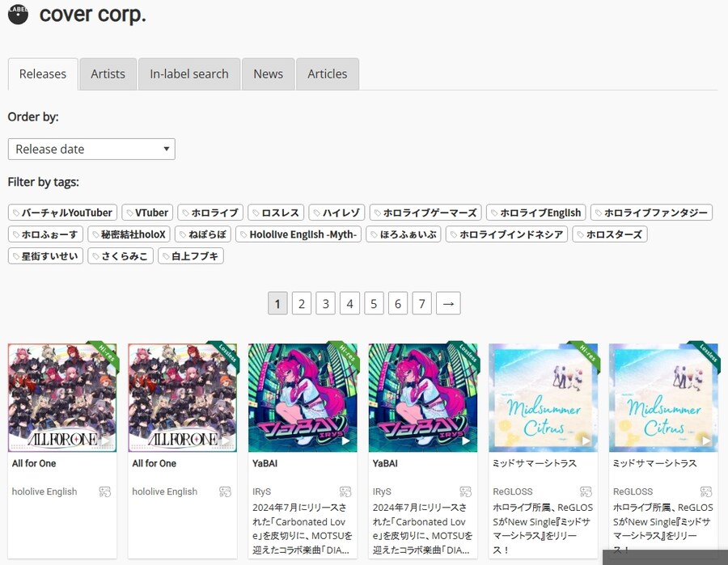The height and width of the screenshot is (565, 728).
Task: Click the related-artist icon on Lossless YaBAI
Action: (x=466, y=491)
